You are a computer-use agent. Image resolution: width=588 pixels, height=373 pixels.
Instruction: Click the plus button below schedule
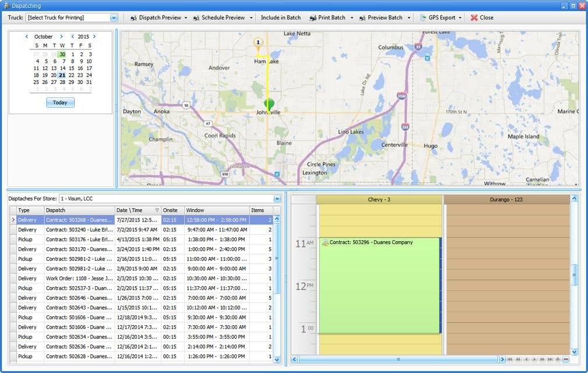pos(558,360)
